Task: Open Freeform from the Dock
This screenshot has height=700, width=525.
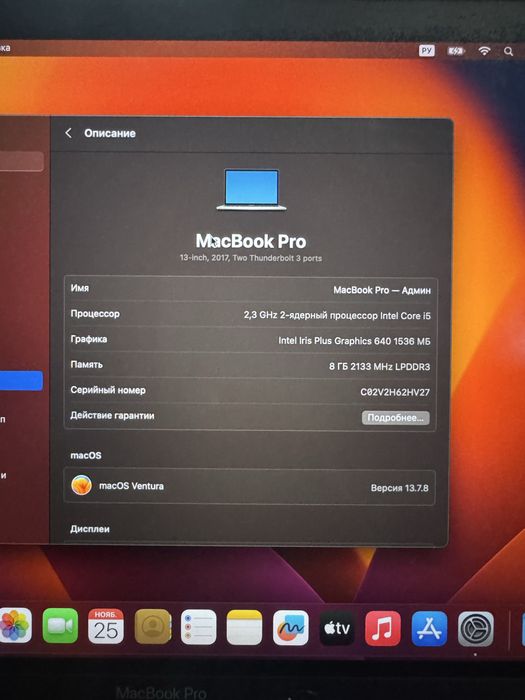Action: click(291, 628)
